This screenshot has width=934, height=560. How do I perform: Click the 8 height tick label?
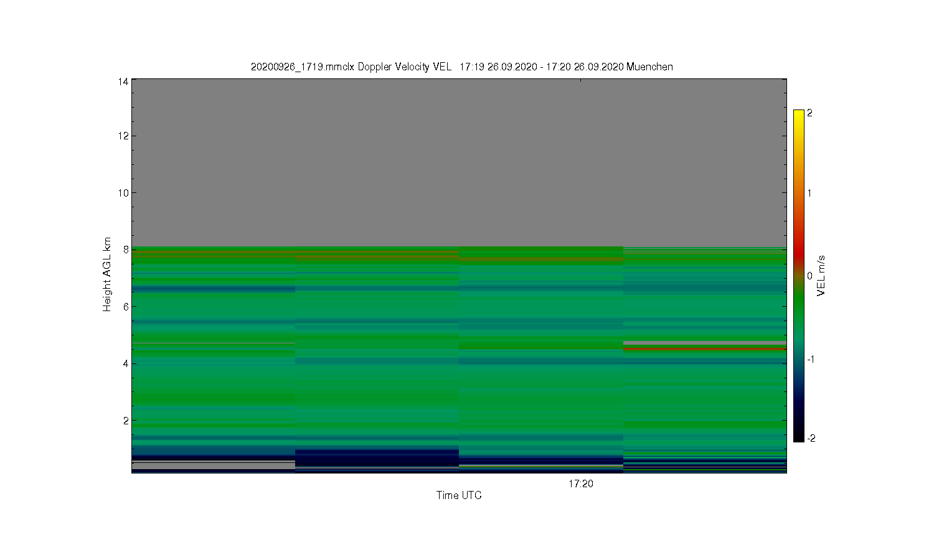pyautogui.click(x=126, y=250)
